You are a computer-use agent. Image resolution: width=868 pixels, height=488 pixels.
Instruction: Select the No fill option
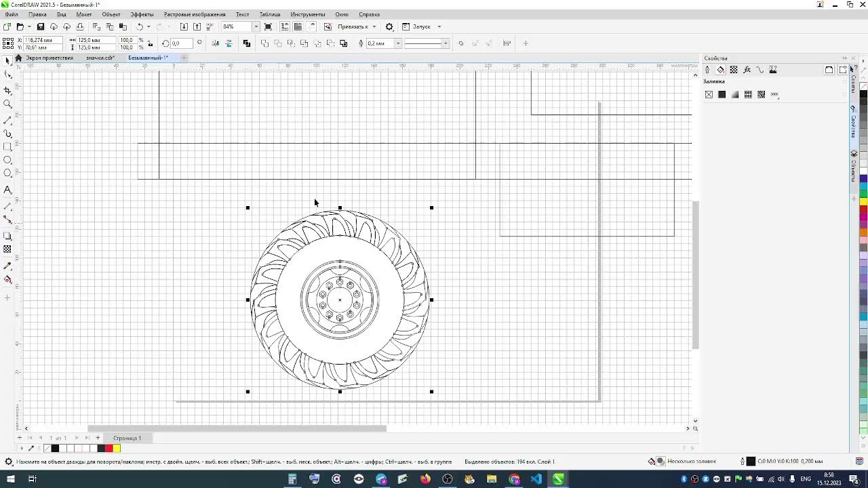pos(709,94)
